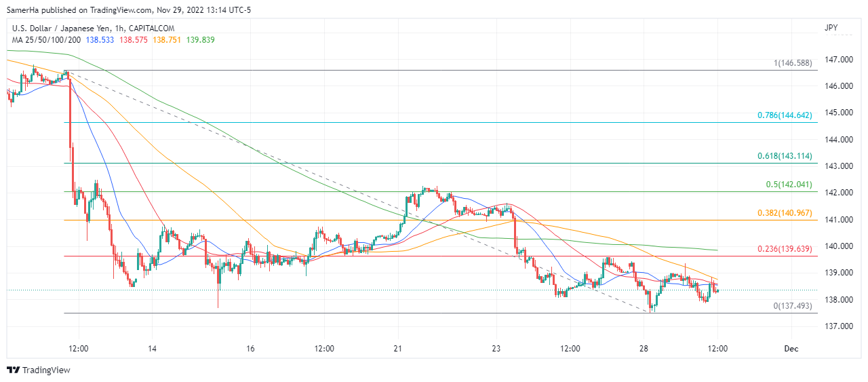Click the Dec marker on time axis
Screen dimensions: 868x382
(x=791, y=349)
